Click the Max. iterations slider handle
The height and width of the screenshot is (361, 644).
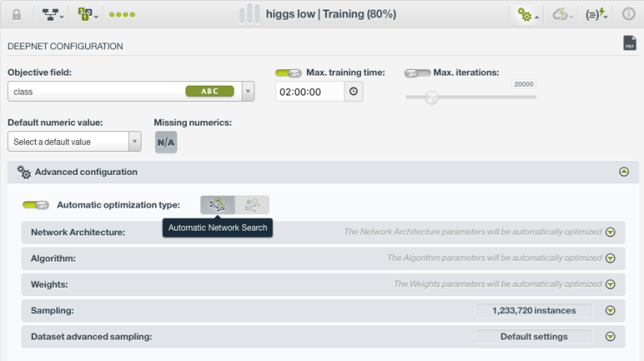431,97
